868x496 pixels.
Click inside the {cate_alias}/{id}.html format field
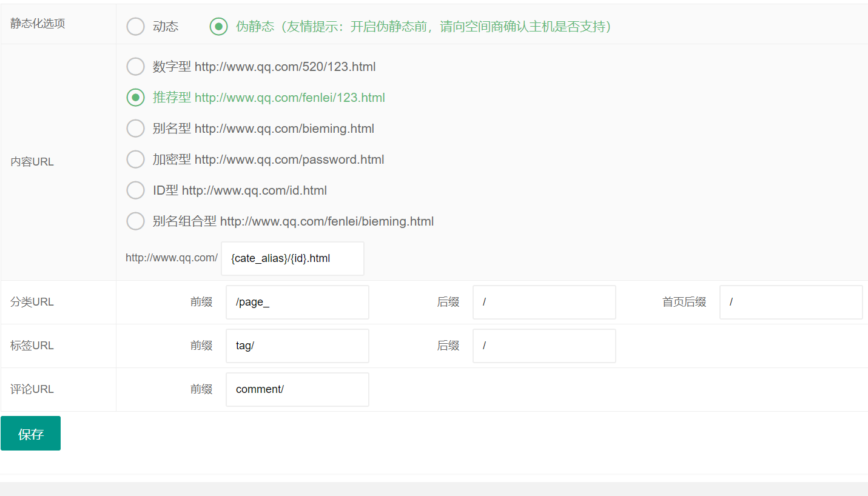tap(292, 258)
